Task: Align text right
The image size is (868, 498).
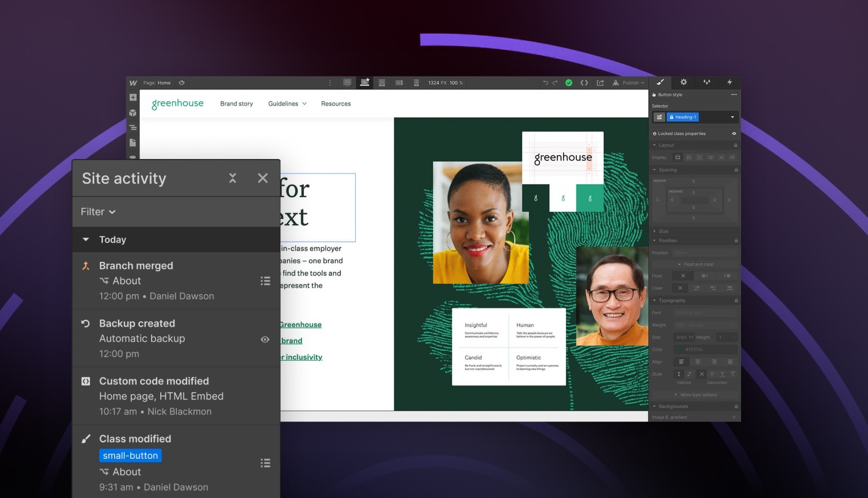Action: pos(714,362)
